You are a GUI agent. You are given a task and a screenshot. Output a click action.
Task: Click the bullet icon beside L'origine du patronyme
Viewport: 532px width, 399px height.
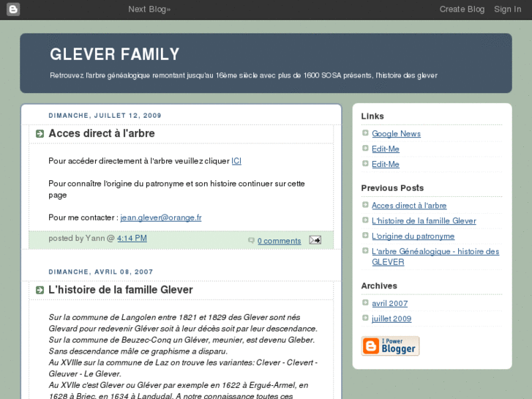click(365, 235)
